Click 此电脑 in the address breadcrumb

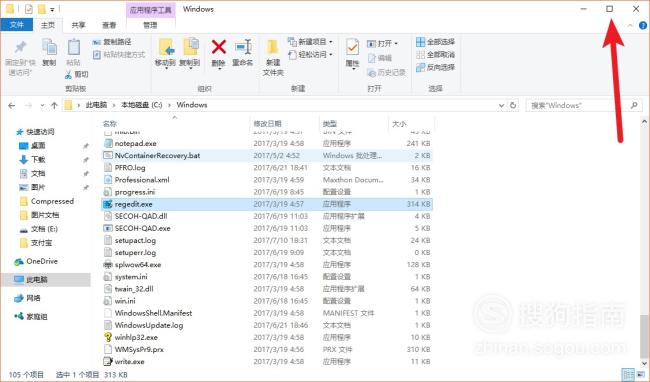96,105
